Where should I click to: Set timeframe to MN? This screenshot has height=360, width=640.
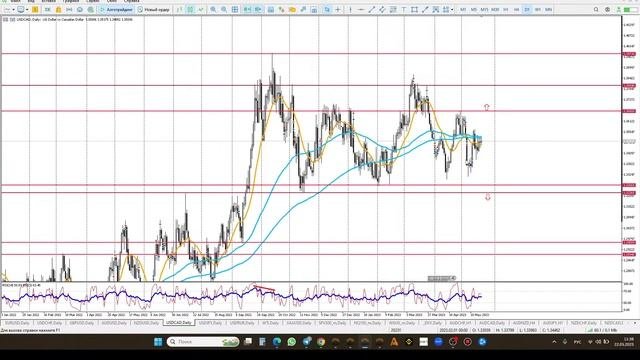pyautogui.click(x=548, y=9)
